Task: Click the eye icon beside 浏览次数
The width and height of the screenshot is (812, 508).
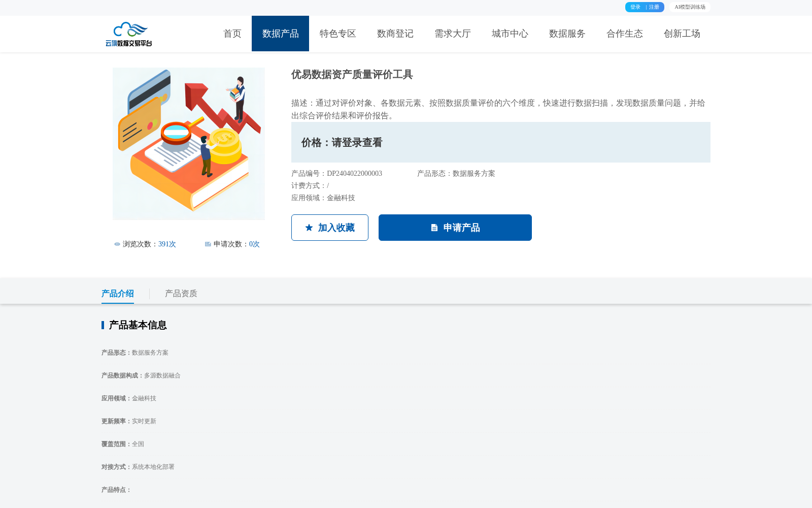Action: (117, 244)
